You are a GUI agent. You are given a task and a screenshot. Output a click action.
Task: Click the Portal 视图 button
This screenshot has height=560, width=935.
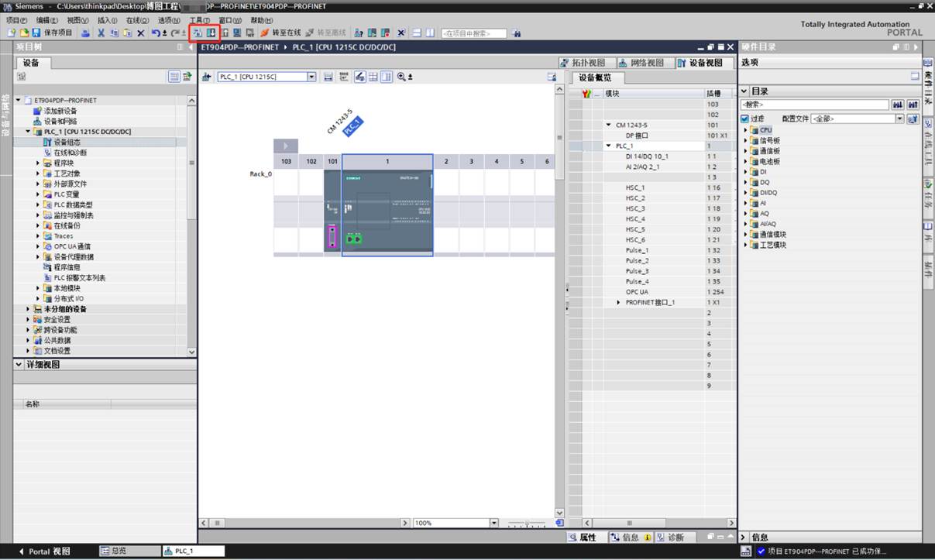pyautogui.click(x=44, y=551)
